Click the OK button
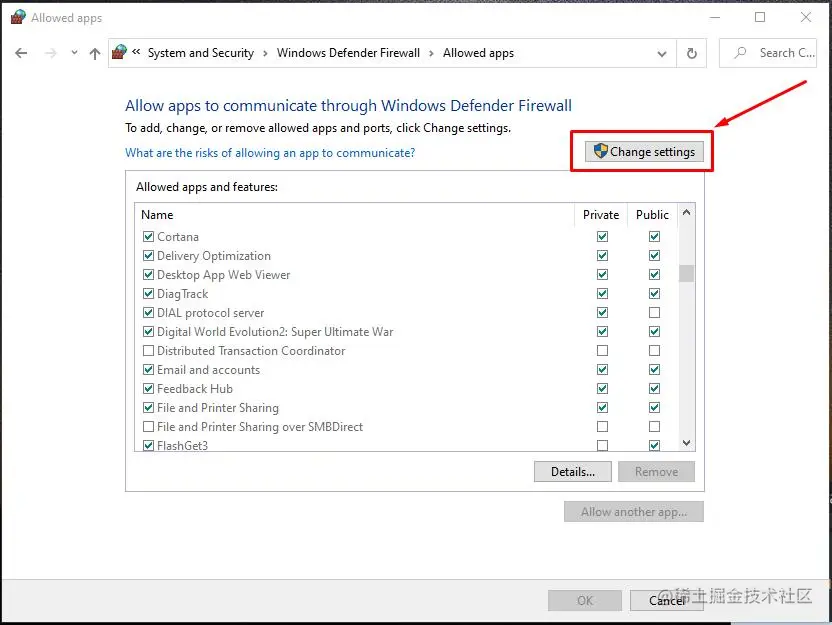This screenshot has width=832, height=625. (x=585, y=601)
